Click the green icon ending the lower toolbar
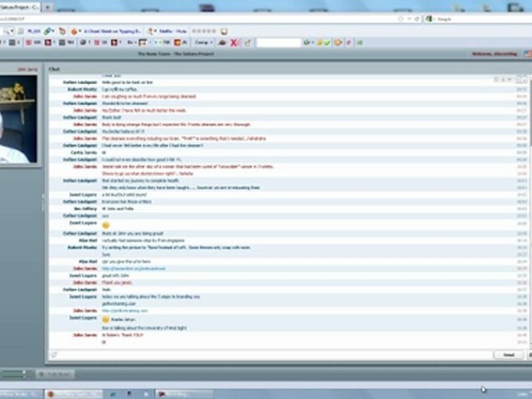This screenshot has width=532, height=399. [x=360, y=43]
